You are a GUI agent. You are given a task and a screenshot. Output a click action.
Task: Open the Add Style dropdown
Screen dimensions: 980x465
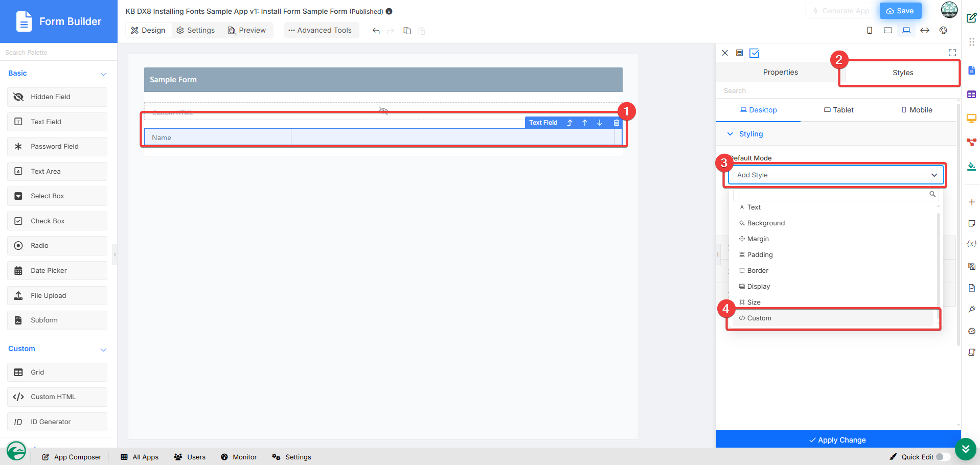836,175
